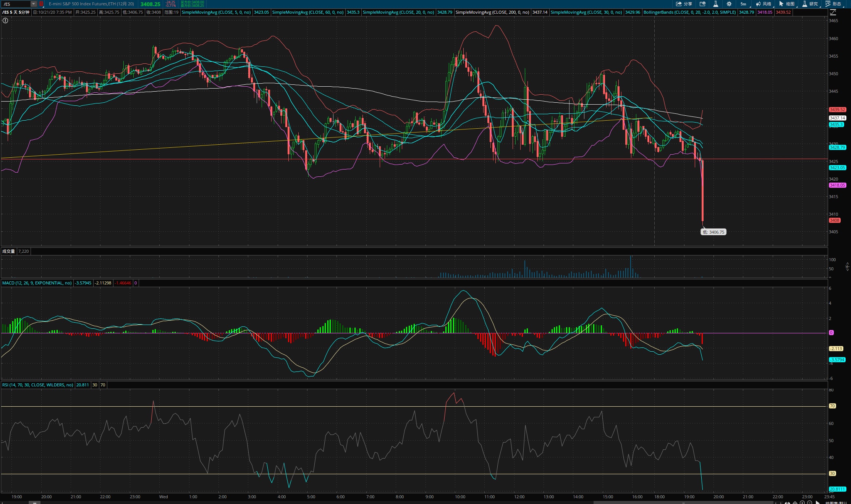Click the 范围:19 range value

point(171,12)
